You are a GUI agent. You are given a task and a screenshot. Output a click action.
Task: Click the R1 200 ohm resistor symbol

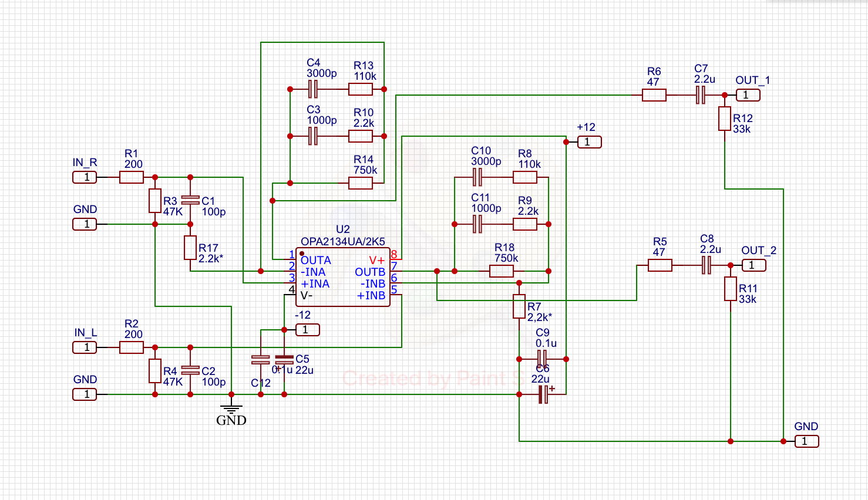point(132,177)
